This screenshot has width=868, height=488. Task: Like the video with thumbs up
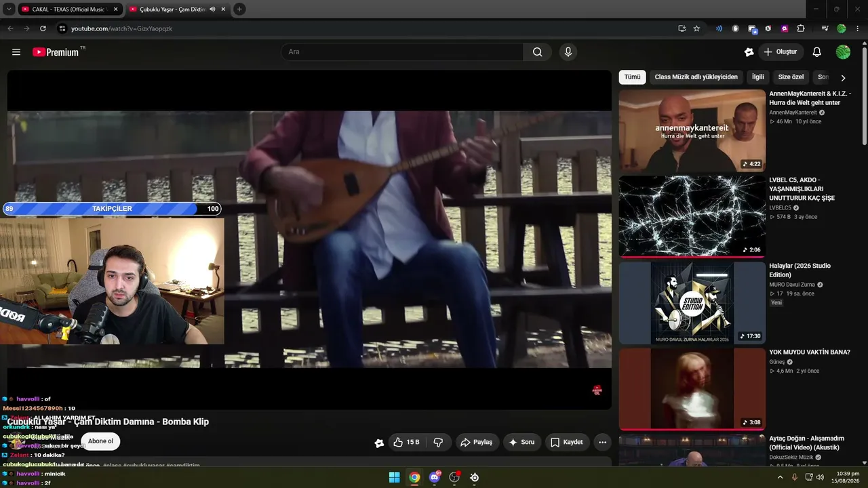click(x=406, y=443)
